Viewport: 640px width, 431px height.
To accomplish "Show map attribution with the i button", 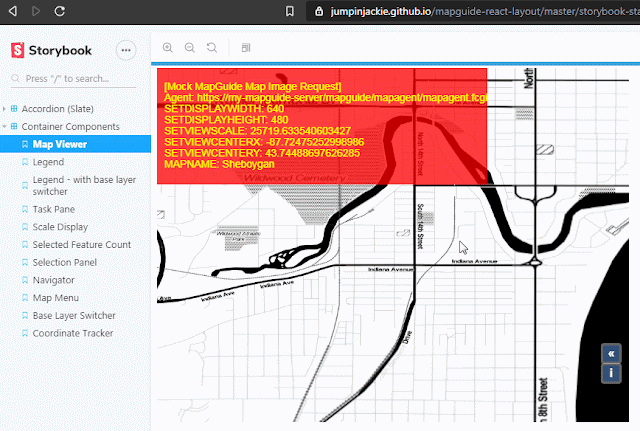I will point(611,373).
